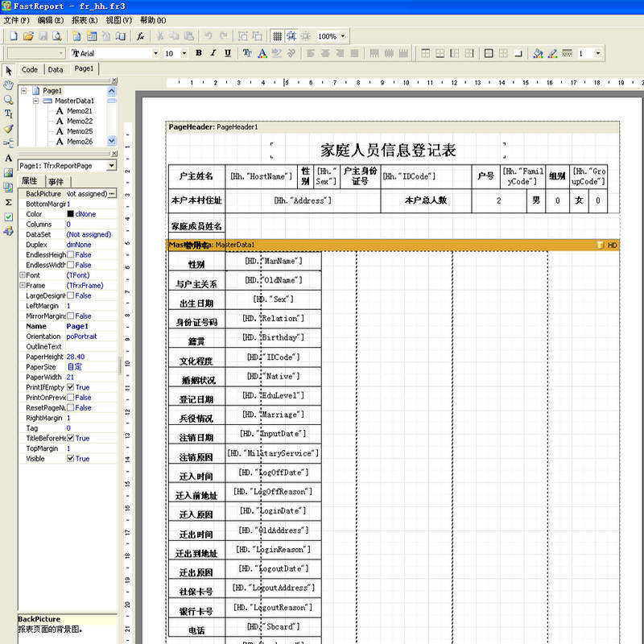Click the BackPicture ellipsis button

click(113, 193)
